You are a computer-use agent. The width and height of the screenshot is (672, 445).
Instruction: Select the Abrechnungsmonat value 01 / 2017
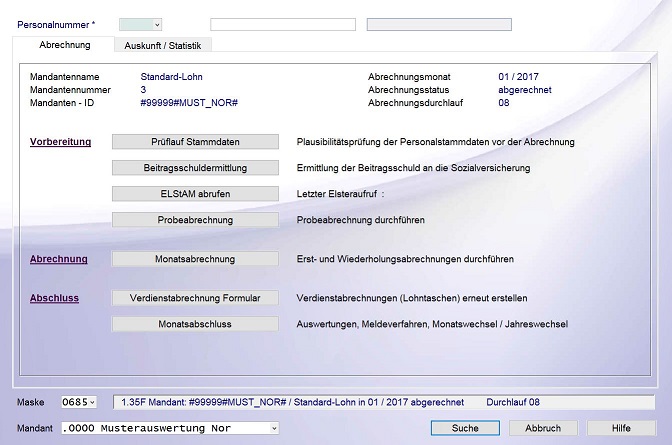point(518,77)
